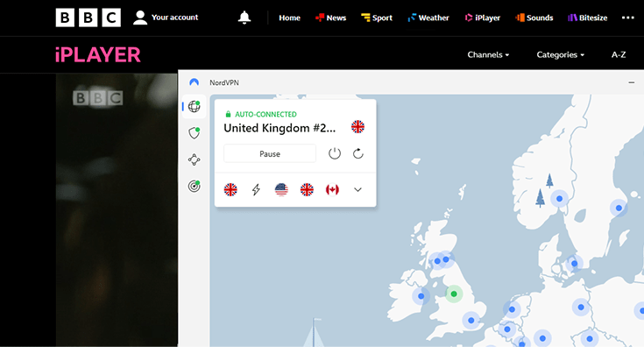The height and width of the screenshot is (347, 644).
Task: Select Denmark server pin on map
Action: (x=574, y=264)
